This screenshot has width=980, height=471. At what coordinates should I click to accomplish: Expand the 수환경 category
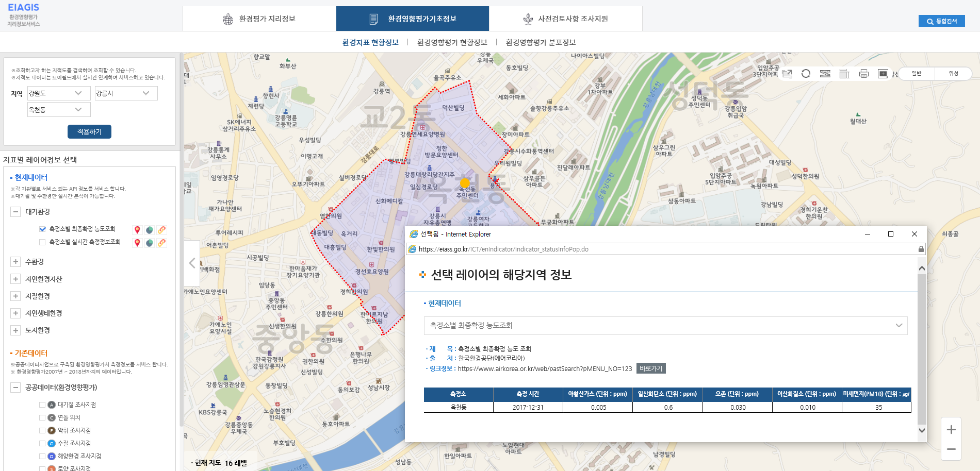point(15,262)
